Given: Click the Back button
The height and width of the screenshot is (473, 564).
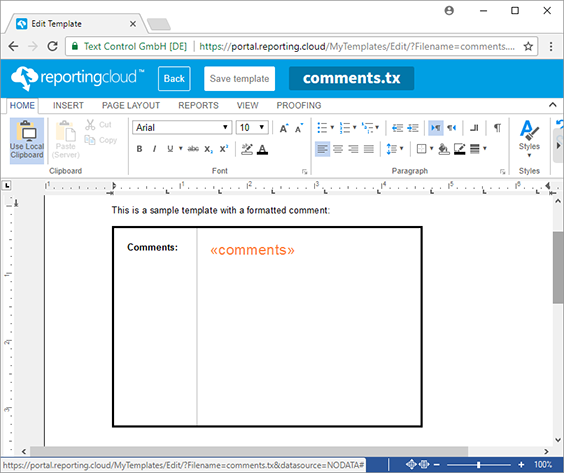Looking at the screenshot, I should click(174, 78).
